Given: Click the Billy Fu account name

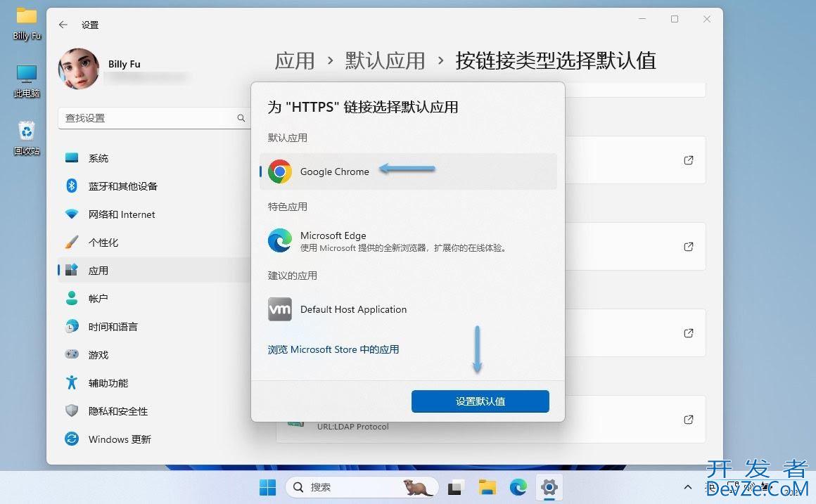Looking at the screenshot, I should pos(125,64).
